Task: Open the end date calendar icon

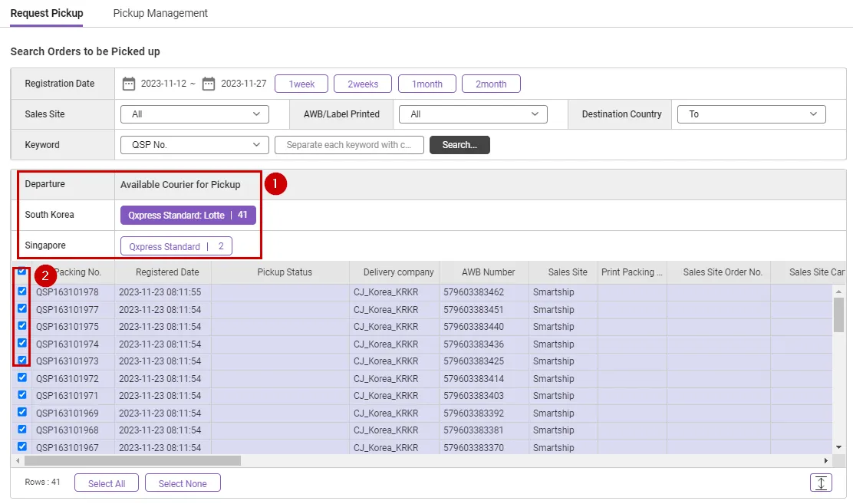Action: tap(209, 84)
